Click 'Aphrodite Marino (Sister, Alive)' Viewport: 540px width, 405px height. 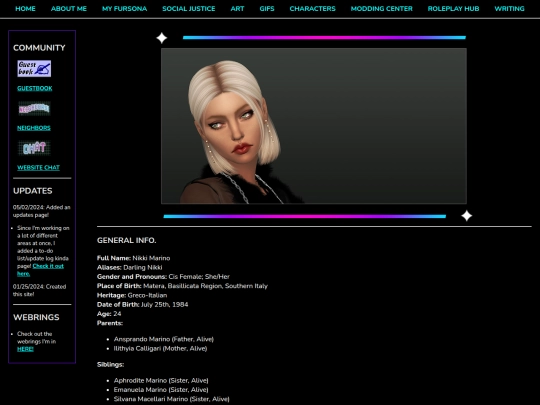pyautogui.click(x=161, y=381)
